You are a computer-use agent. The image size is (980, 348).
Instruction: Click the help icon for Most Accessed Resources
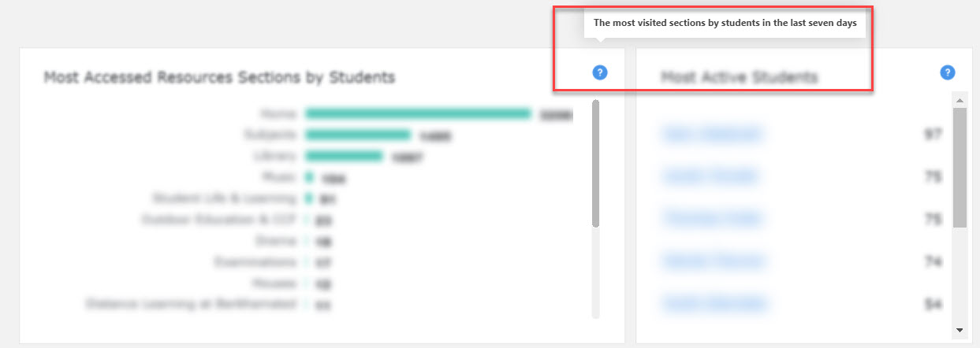(600, 73)
